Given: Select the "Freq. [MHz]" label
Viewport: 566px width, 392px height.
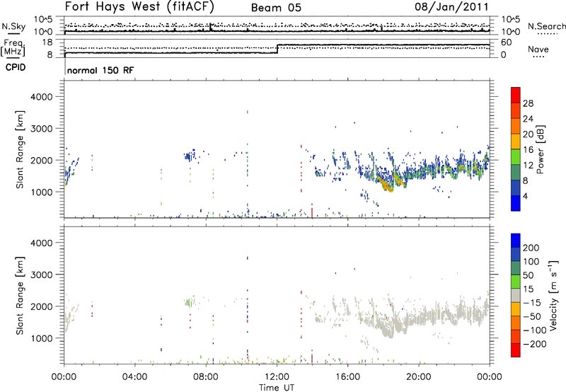Looking at the screenshot, I should [13, 48].
